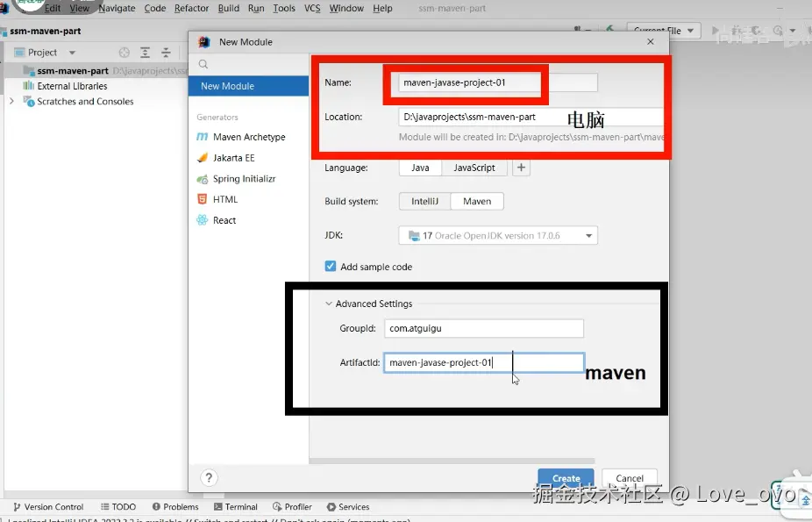Open the Build menu

228,8
